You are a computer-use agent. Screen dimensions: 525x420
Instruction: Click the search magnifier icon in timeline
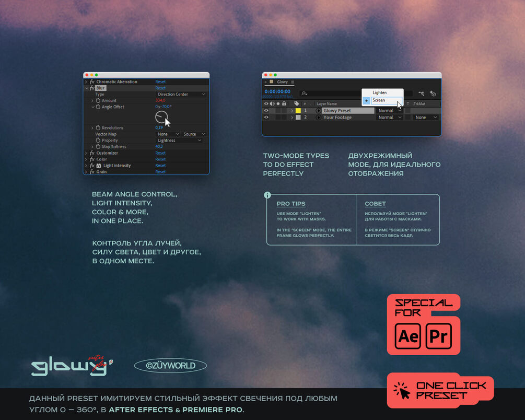coord(304,94)
